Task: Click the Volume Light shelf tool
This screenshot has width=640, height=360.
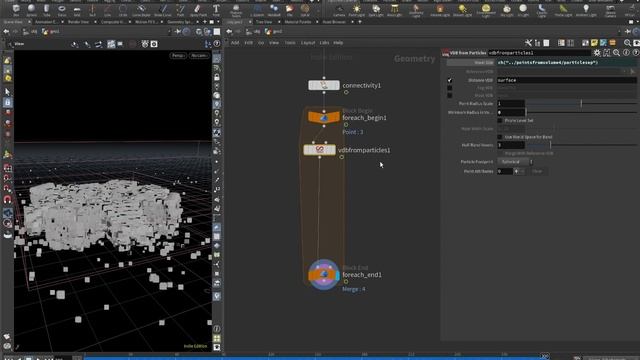Action: tap(440, 10)
